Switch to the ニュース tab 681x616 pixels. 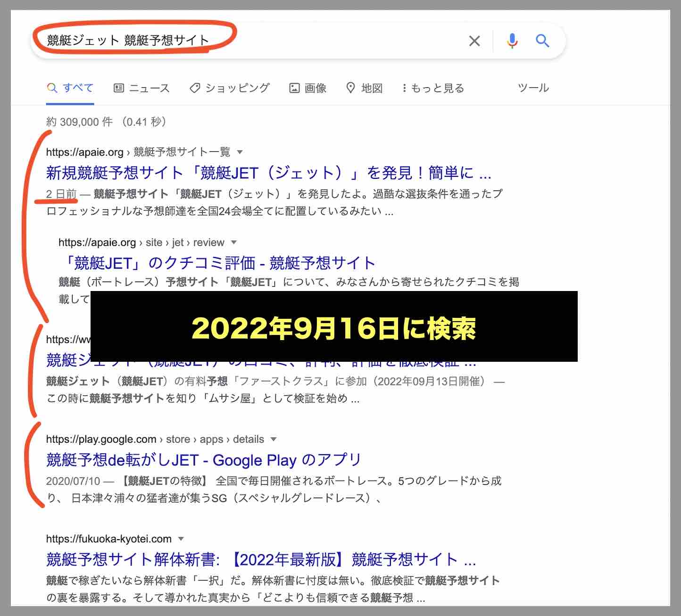[149, 88]
